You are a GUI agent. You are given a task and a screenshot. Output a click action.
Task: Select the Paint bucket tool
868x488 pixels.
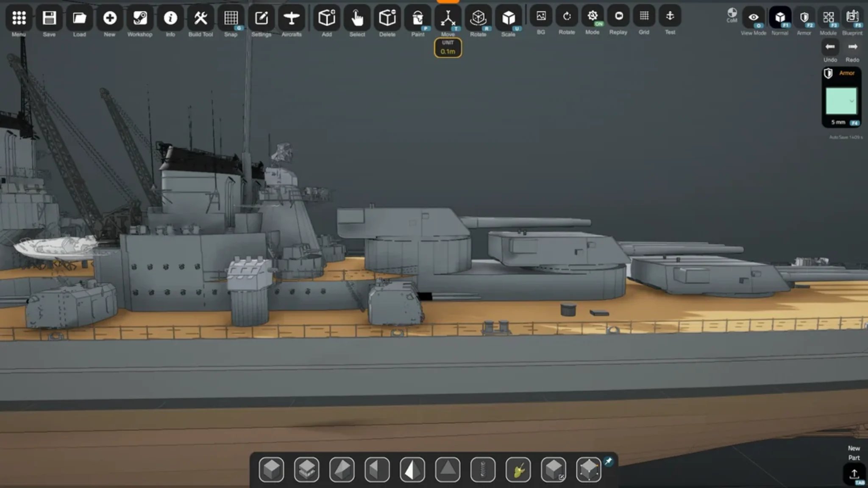417,18
